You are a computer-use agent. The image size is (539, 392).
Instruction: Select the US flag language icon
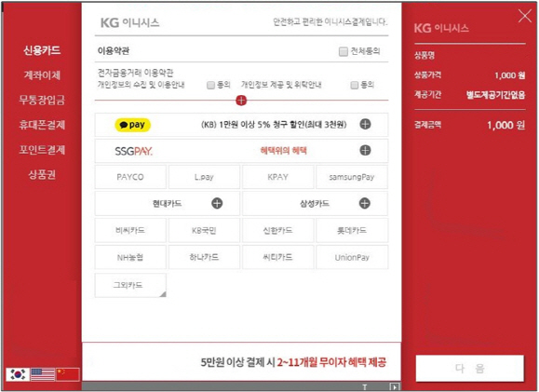point(43,374)
